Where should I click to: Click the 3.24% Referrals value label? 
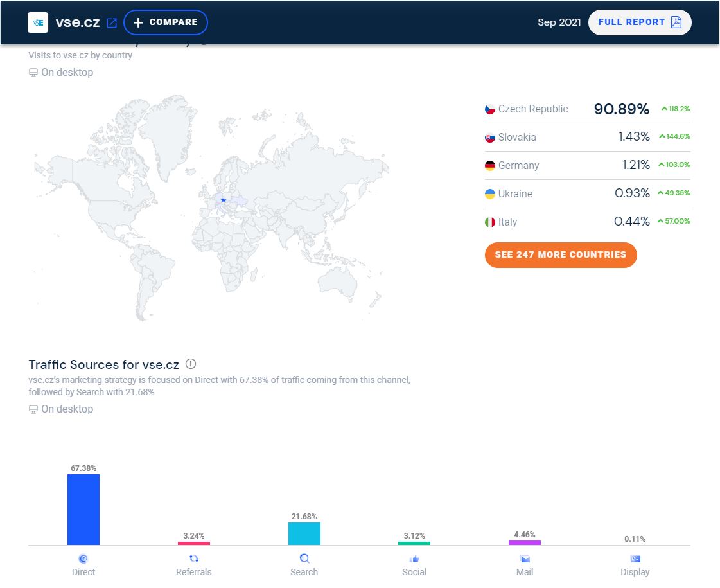point(194,536)
